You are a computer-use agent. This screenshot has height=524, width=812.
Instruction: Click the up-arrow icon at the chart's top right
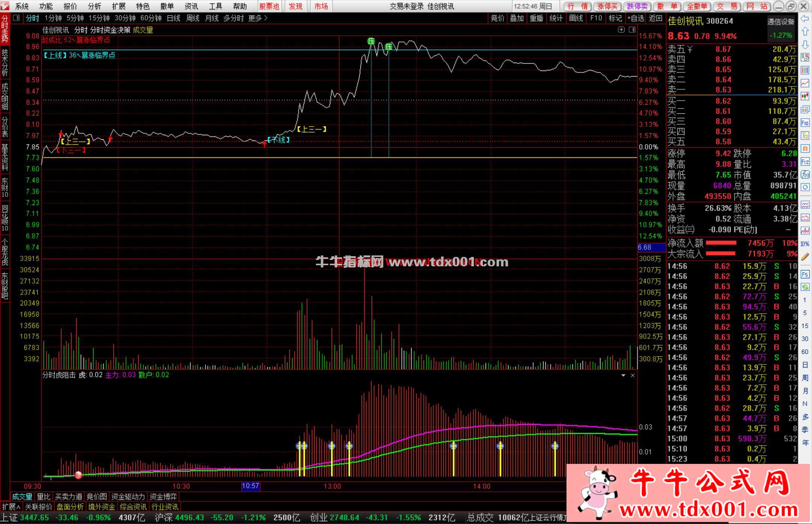(x=621, y=30)
